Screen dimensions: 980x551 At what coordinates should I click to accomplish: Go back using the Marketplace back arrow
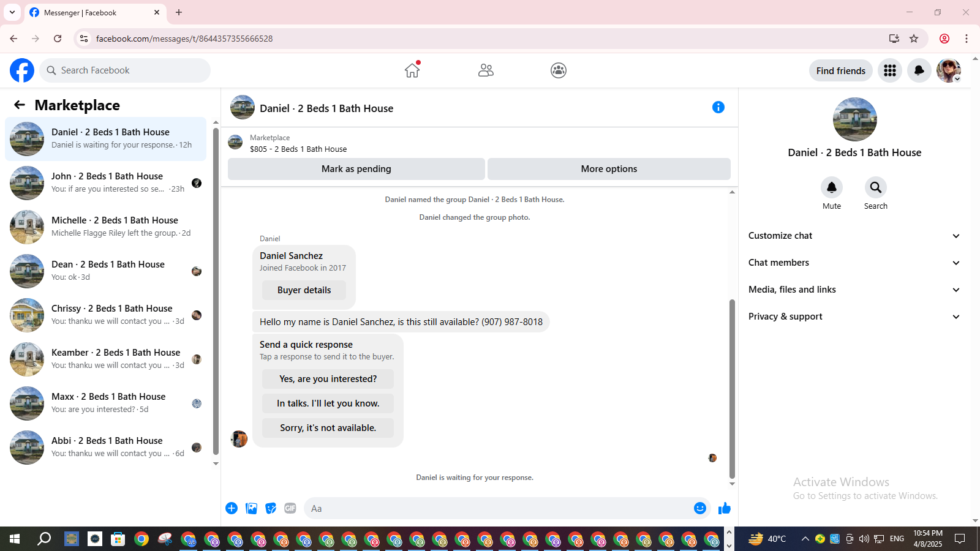tap(20, 105)
